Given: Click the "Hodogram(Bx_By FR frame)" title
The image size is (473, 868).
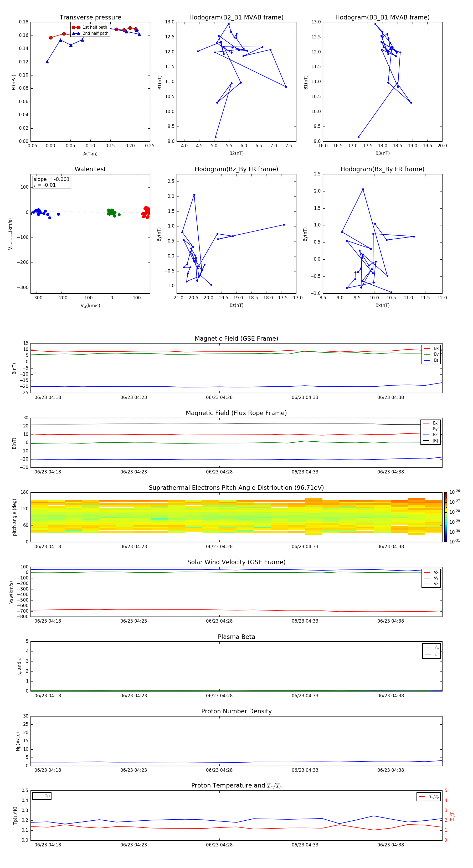Looking at the screenshot, I should [x=382, y=169].
